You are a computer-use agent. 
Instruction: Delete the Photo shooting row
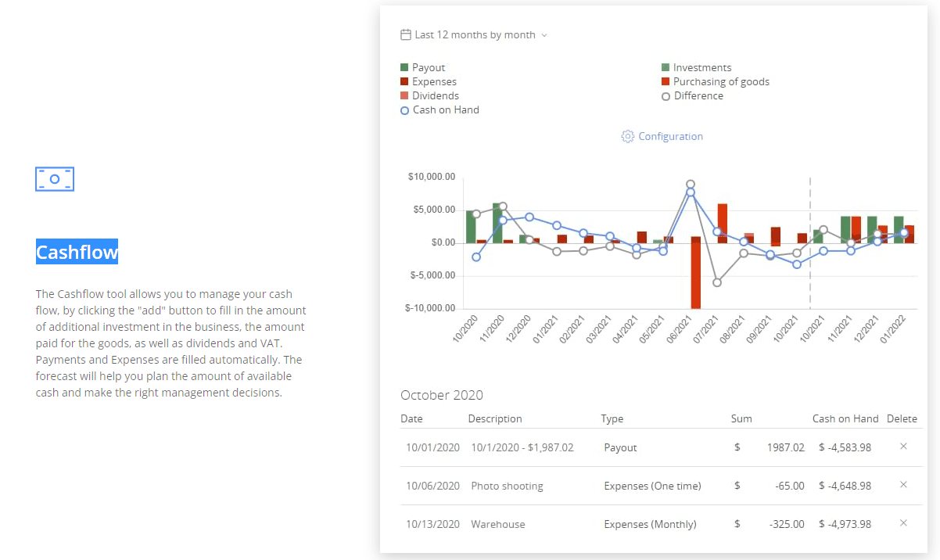coord(903,485)
